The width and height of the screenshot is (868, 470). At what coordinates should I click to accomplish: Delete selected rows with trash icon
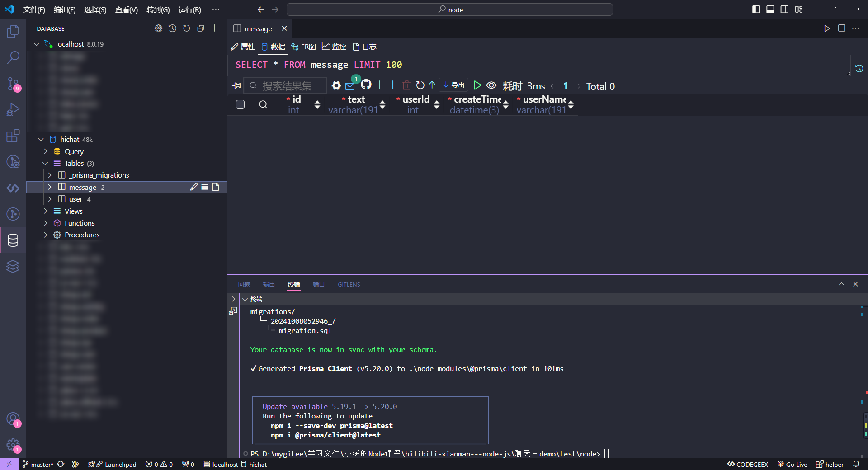point(407,85)
